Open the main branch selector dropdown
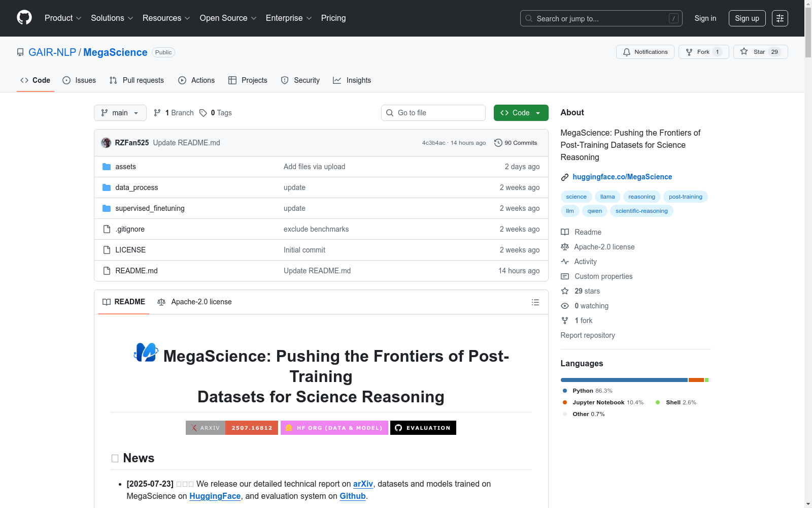This screenshot has height=508, width=812. pyautogui.click(x=120, y=113)
